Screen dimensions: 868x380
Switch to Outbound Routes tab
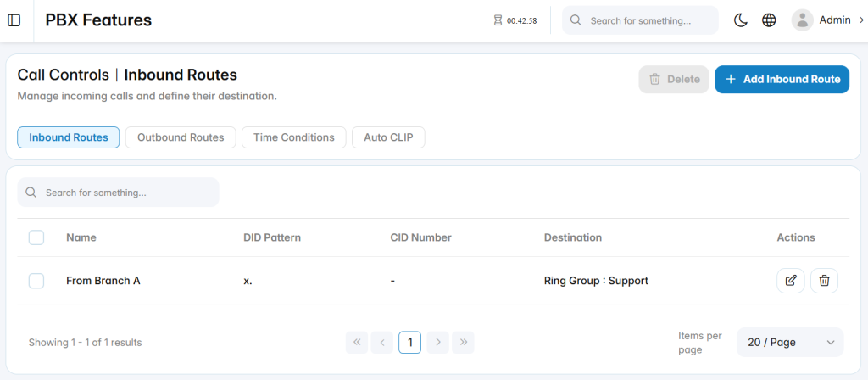click(x=181, y=137)
